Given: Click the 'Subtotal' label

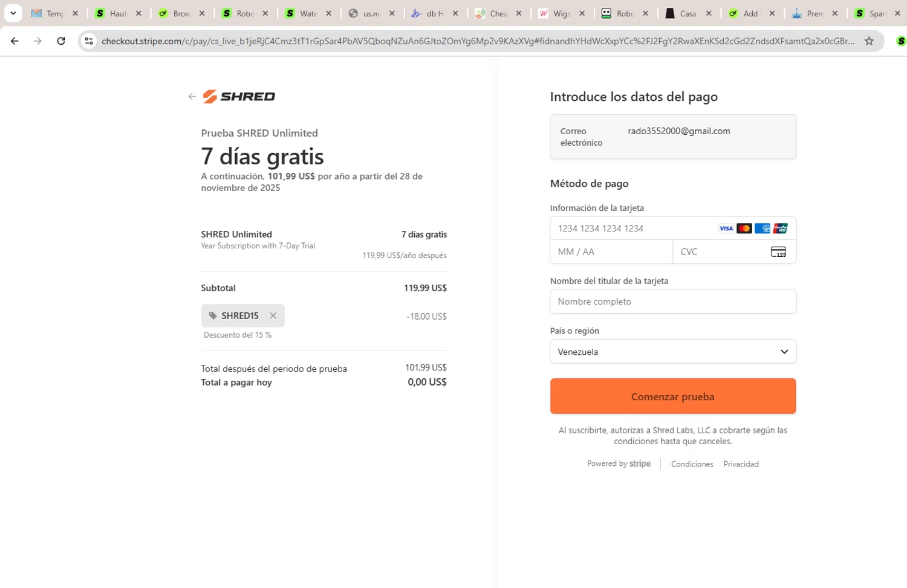Looking at the screenshot, I should click(218, 288).
